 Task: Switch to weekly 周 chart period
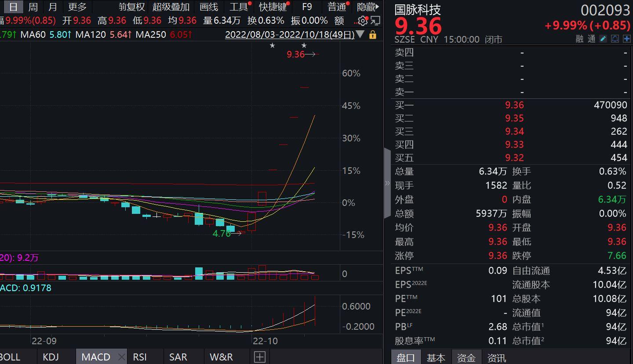tap(33, 7)
